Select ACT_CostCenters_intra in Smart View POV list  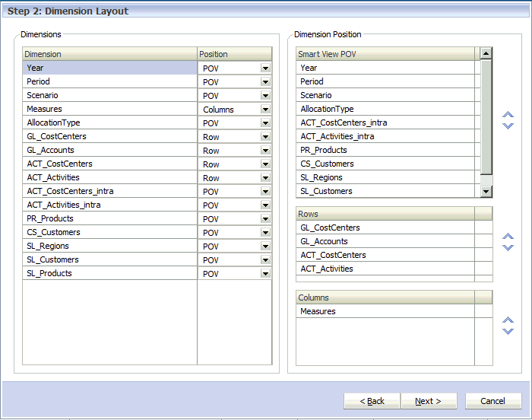point(385,123)
